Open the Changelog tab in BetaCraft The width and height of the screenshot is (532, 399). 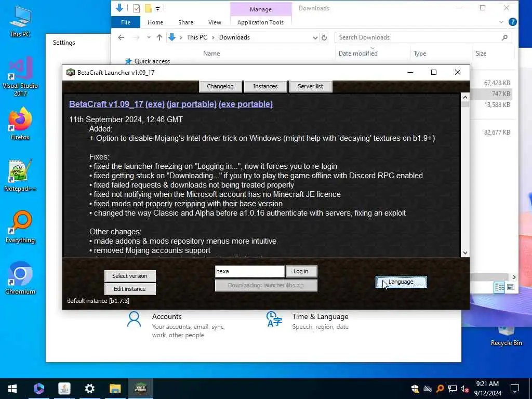(220, 86)
